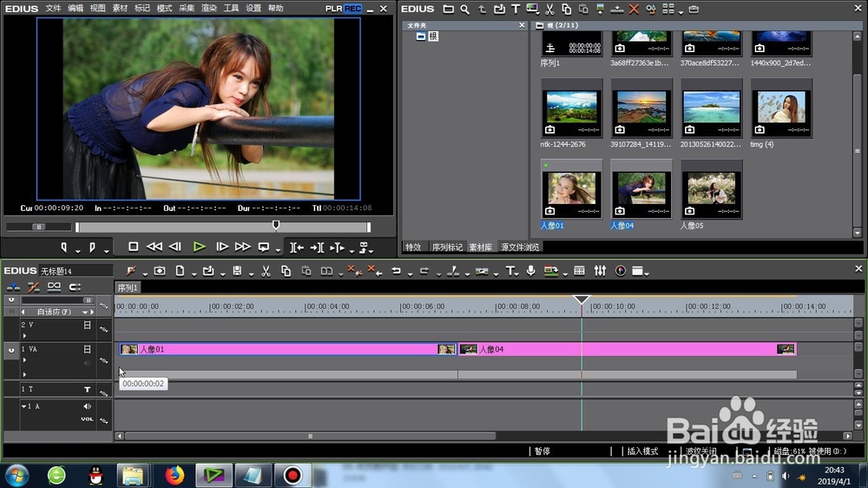
Task: Click the copy icon in the bin toolbar
Action: (x=566, y=9)
